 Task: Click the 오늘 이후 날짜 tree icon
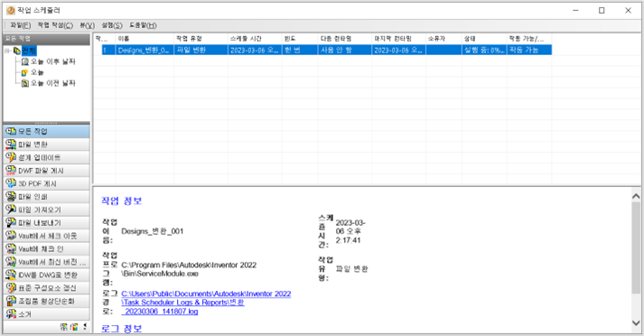point(25,61)
